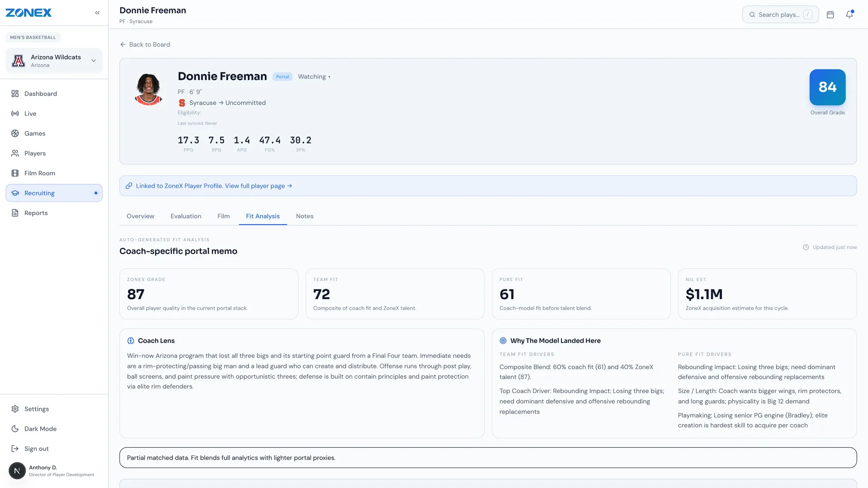The height and width of the screenshot is (488, 868).
Task: Open the Film tab
Action: point(223,216)
